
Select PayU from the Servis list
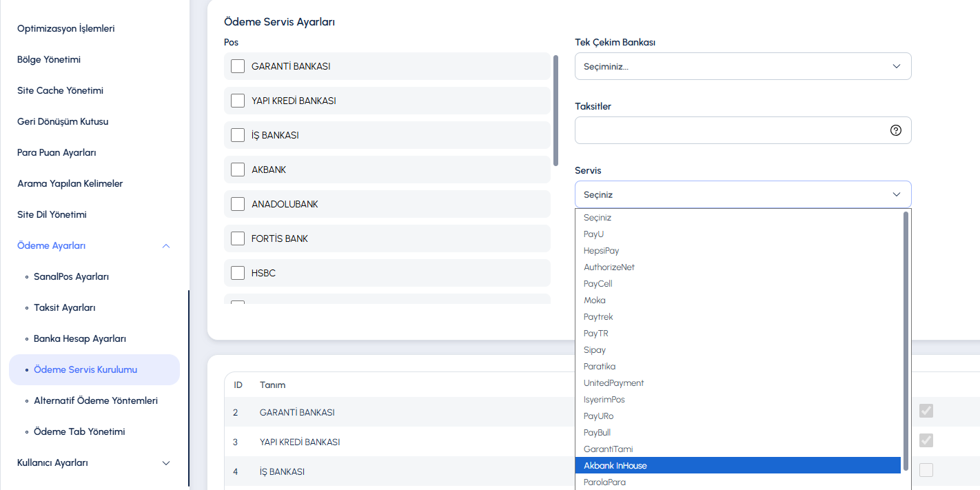(738, 234)
